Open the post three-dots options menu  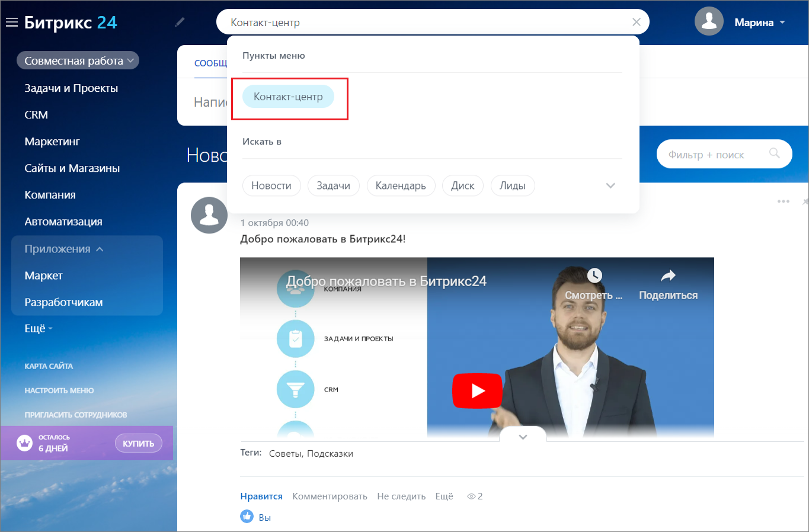[x=784, y=201]
